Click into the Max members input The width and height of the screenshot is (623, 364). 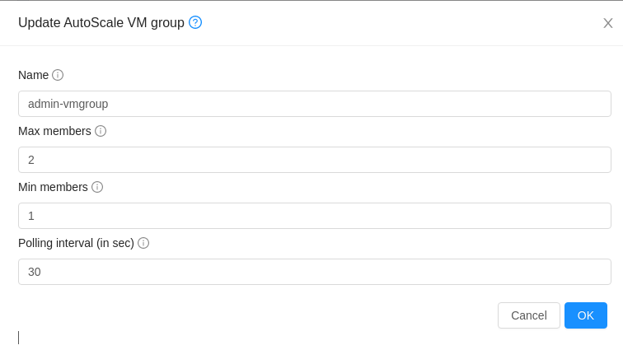[314, 160]
